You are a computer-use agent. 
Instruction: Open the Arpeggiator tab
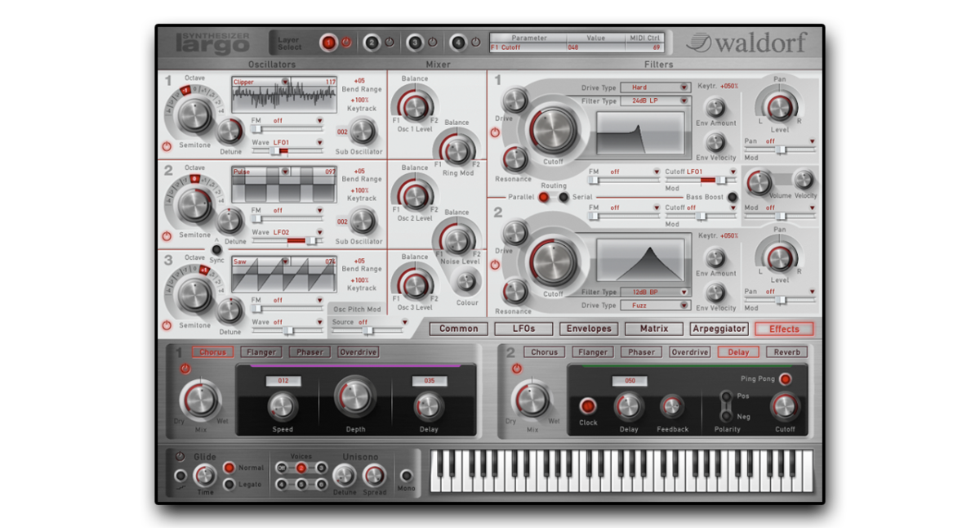tap(719, 329)
